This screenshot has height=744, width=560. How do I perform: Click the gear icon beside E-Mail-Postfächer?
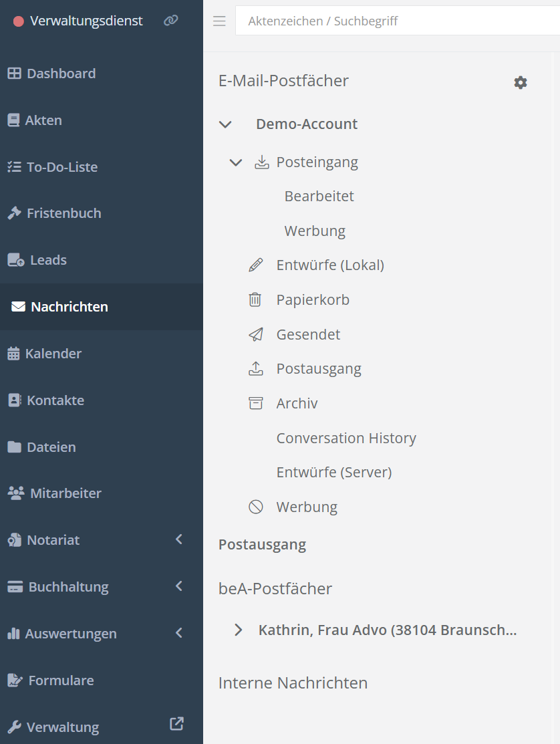(x=521, y=82)
